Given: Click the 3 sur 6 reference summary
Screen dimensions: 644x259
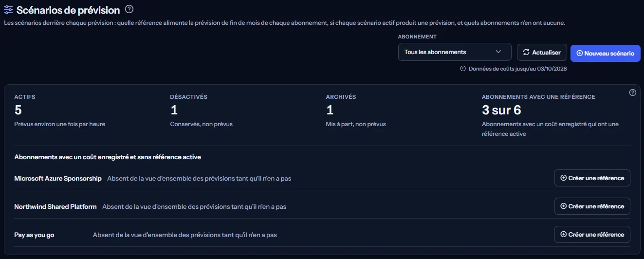Looking at the screenshot, I should [x=501, y=111].
